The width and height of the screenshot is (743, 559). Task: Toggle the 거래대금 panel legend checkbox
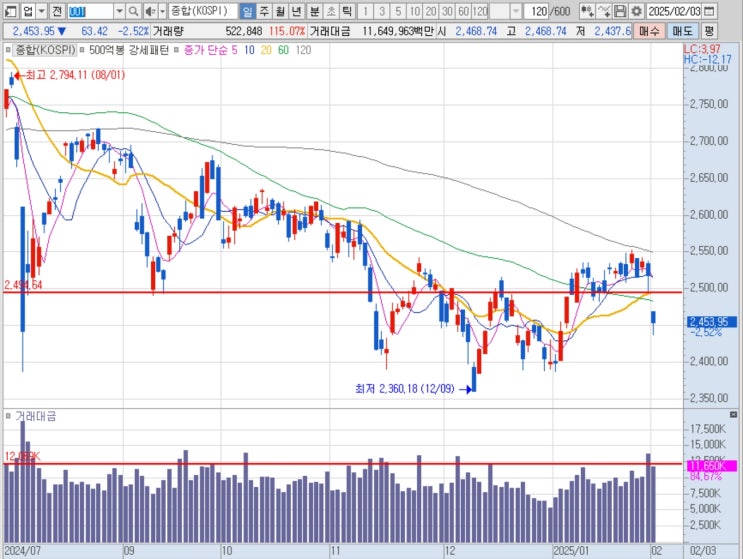point(8,416)
